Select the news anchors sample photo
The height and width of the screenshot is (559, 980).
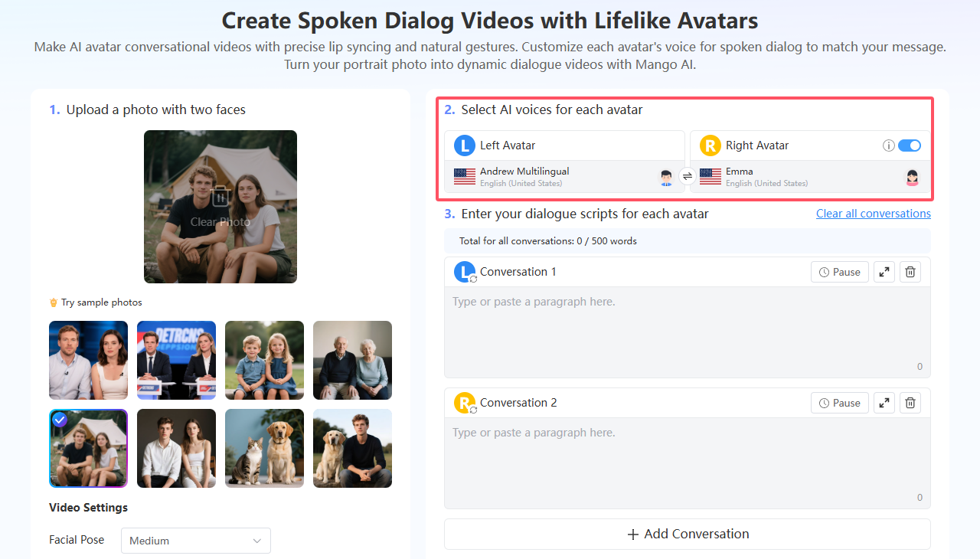click(176, 360)
